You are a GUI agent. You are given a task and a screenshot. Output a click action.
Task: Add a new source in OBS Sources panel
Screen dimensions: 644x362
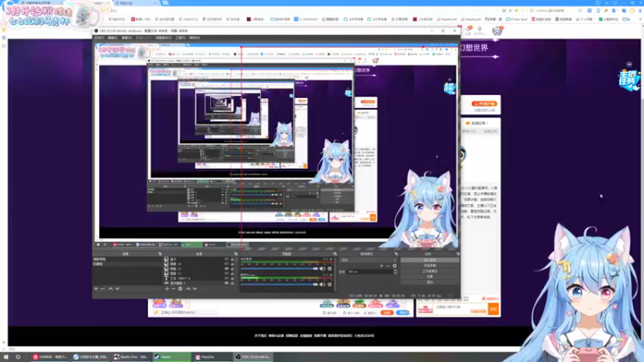(167, 289)
